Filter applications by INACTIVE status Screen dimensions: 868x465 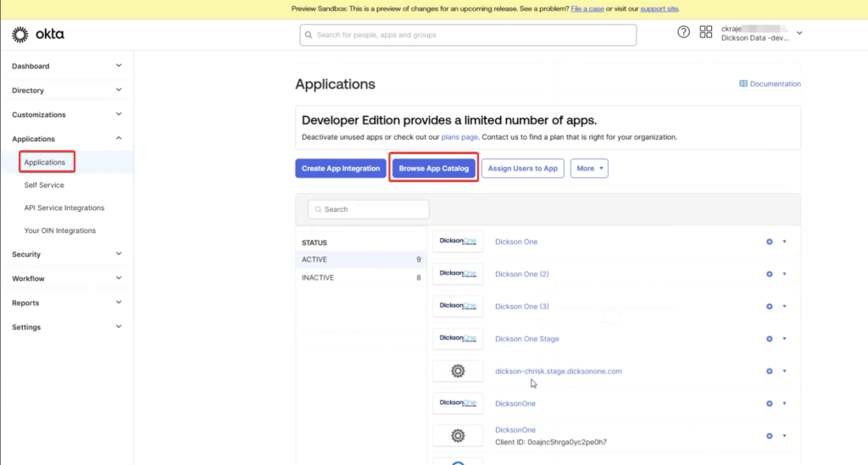tap(318, 278)
